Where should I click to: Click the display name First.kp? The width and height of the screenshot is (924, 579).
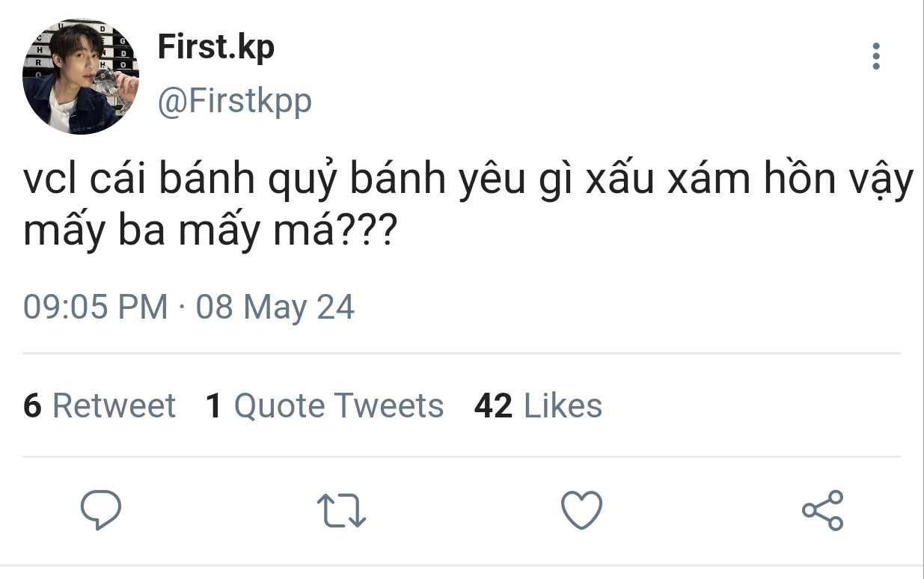click(215, 48)
